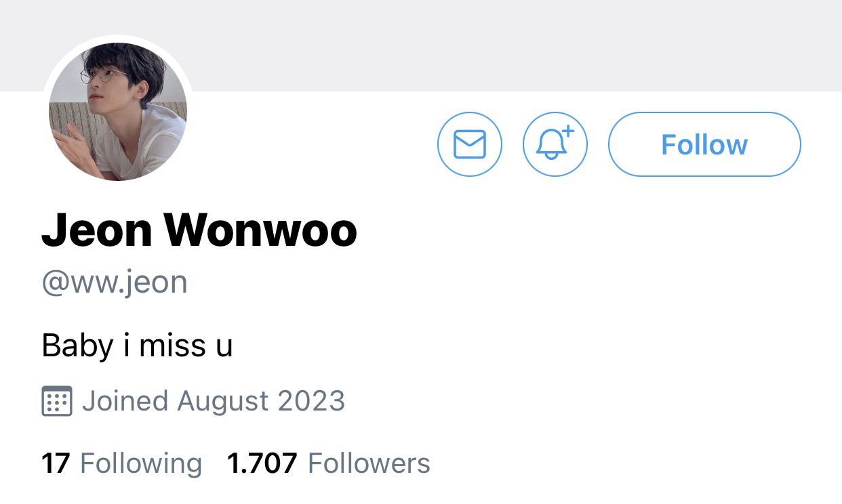The image size is (842, 504).
Task: Click the number 17 following count
Action: click(x=56, y=464)
